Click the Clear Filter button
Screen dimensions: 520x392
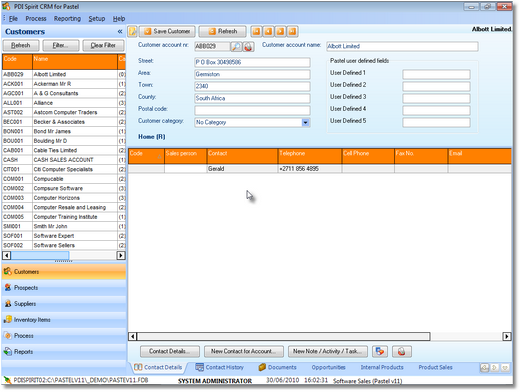point(103,45)
